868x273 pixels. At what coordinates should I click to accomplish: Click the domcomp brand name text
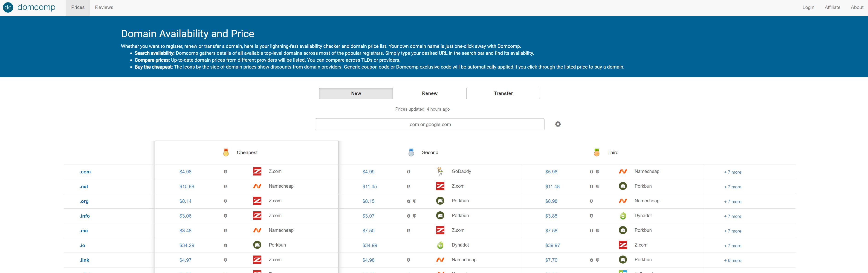[x=36, y=7]
